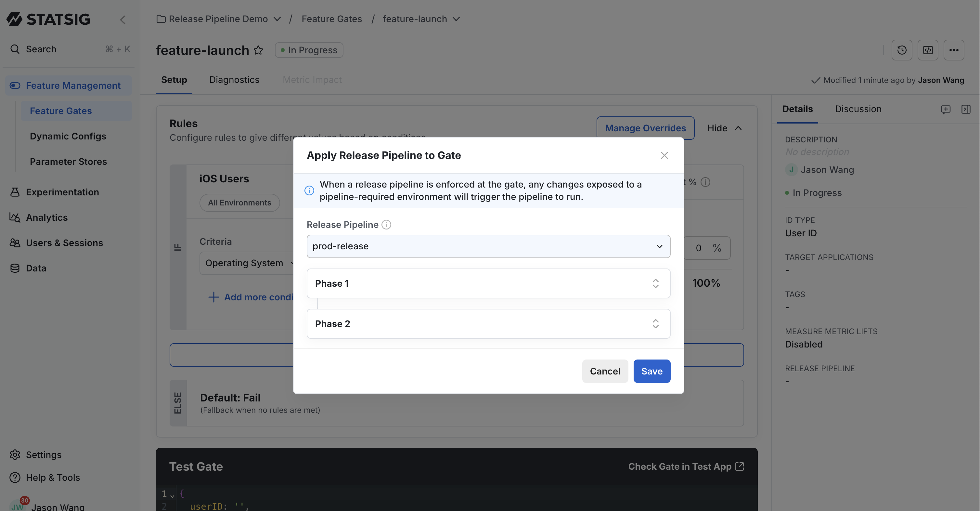
Task: Click the Release Pipeline info tooltip
Action: (386, 225)
